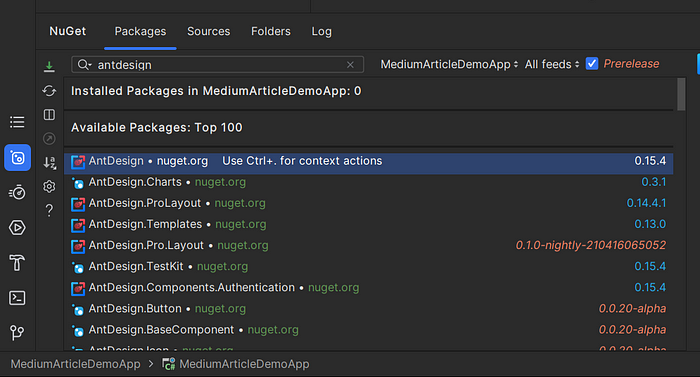Open the Terminal tool window icon
The width and height of the screenshot is (700, 377).
pyautogui.click(x=17, y=298)
